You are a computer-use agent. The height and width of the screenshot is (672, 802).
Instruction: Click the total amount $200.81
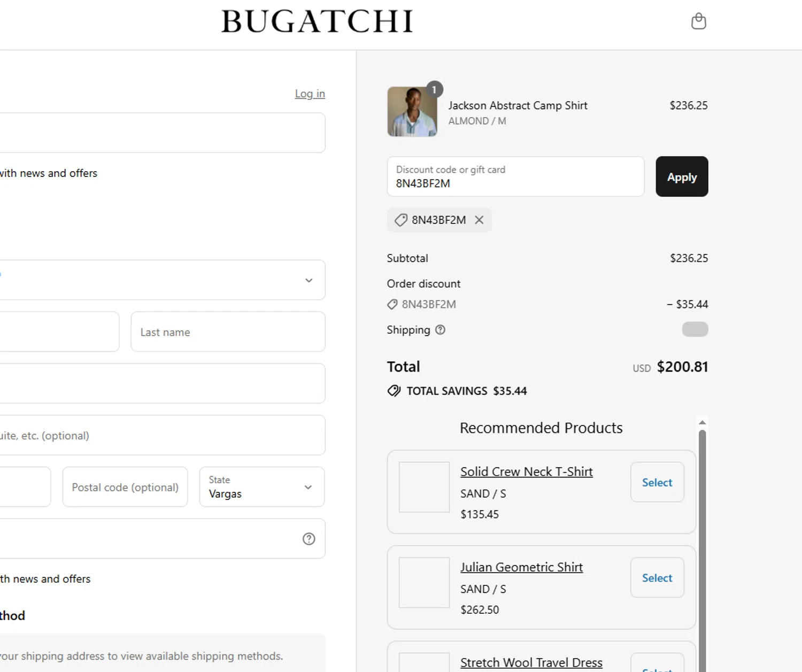(x=682, y=367)
